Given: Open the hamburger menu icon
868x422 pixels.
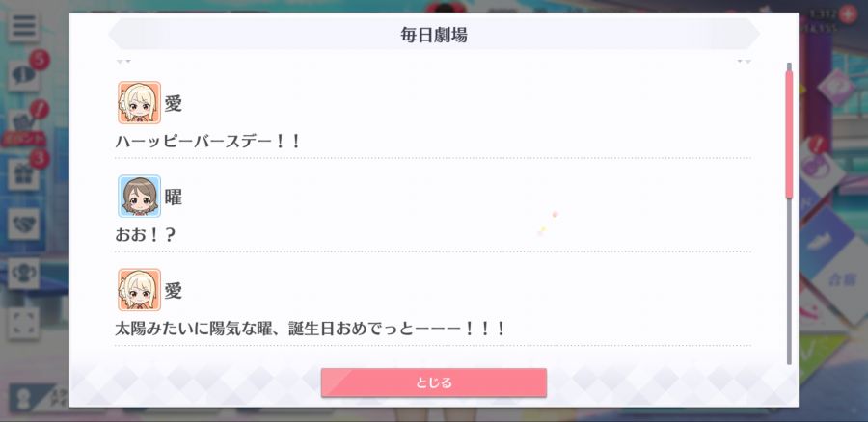Looking at the screenshot, I should [23, 26].
